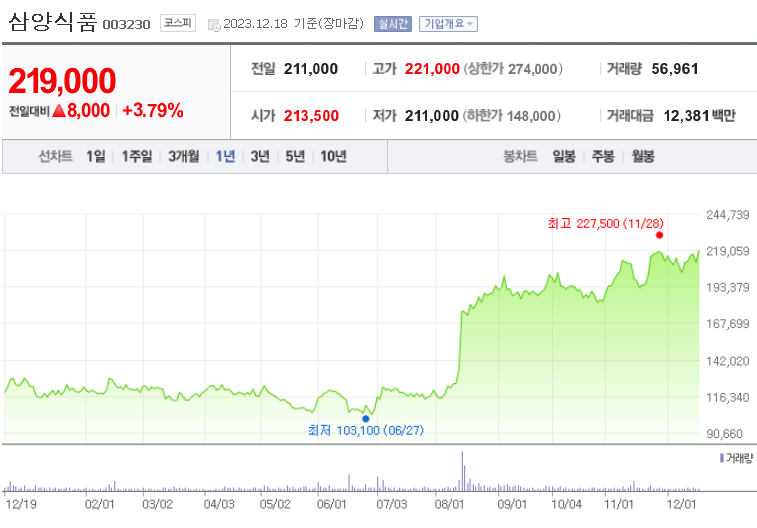The height and width of the screenshot is (528, 757).
Task: Click the 244,739 y-axis label
Action: [x=728, y=215]
